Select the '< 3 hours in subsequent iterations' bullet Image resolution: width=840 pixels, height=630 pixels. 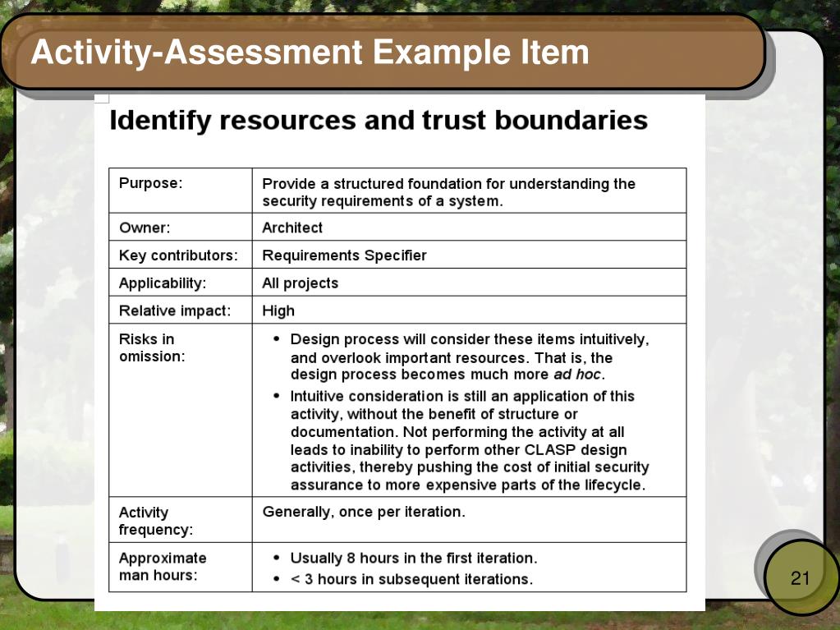(x=403, y=579)
